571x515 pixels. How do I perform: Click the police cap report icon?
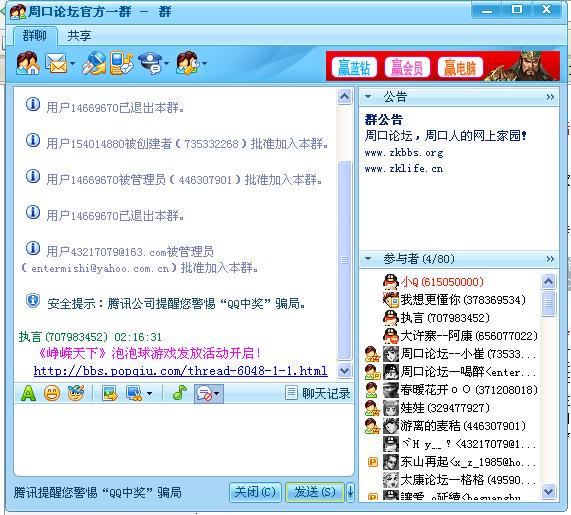(150, 63)
